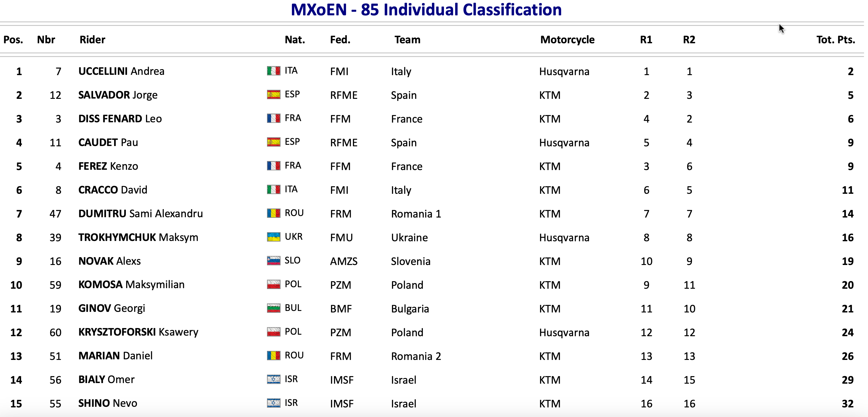Click KRYSZTOFORSKI Ksawery's name
This screenshot has height=417, width=868.
[138, 332]
